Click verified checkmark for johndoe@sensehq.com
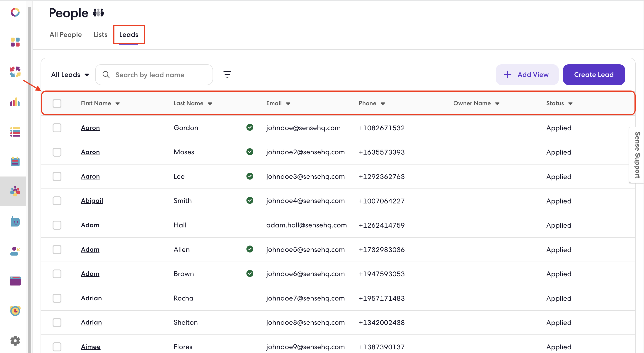Image resolution: width=644 pixels, height=353 pixels. coord(249,127)
